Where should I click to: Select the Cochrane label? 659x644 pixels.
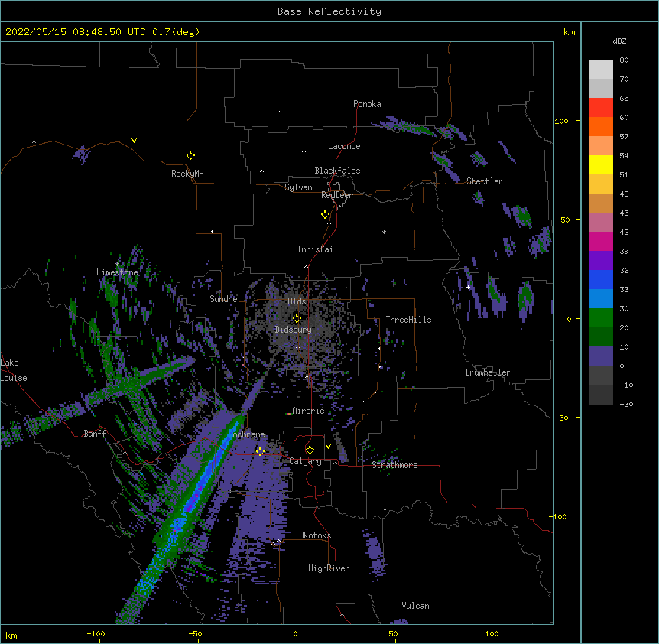[246, 434]
